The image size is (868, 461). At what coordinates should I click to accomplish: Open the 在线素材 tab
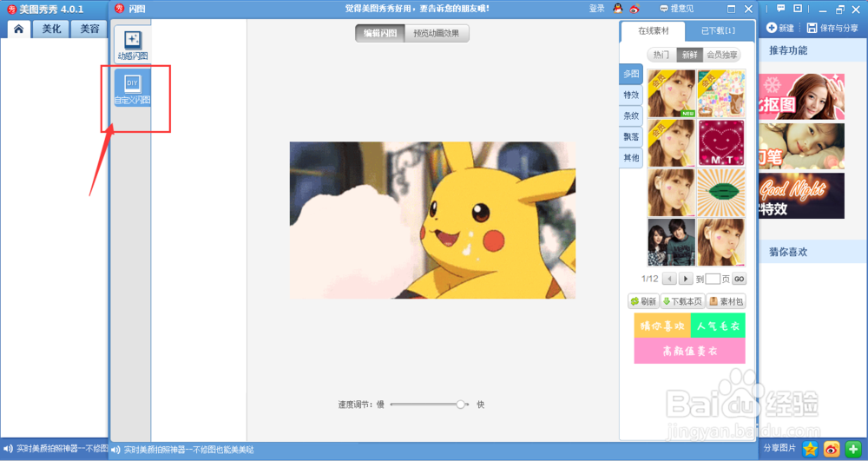coord(654,31)
